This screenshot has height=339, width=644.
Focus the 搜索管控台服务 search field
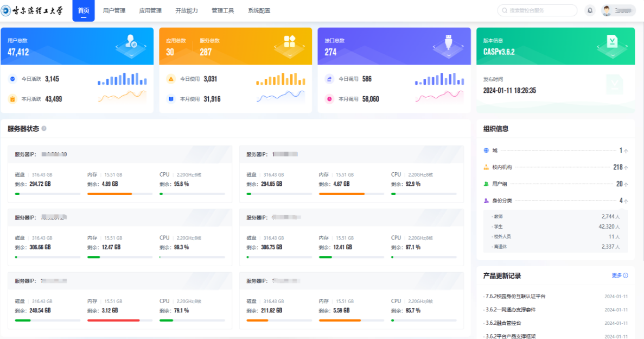537,10
